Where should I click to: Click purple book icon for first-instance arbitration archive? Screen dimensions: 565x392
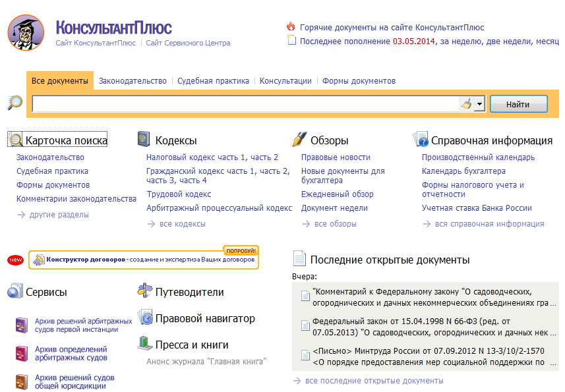coord(22,325)
